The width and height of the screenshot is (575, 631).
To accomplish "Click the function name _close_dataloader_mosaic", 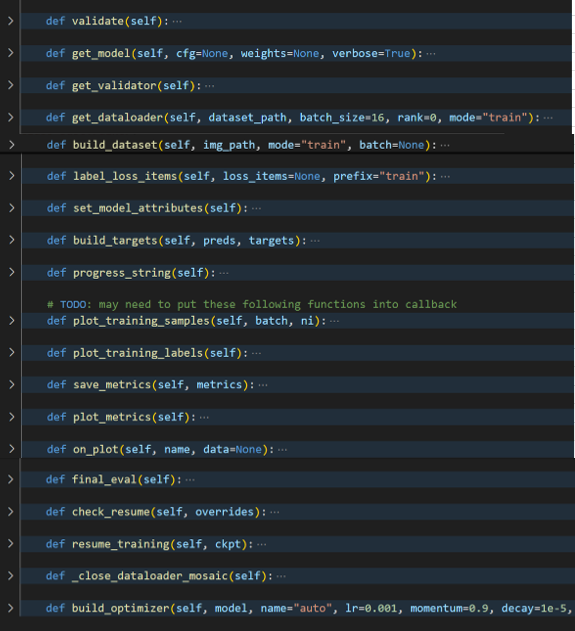I will (150, 576).
